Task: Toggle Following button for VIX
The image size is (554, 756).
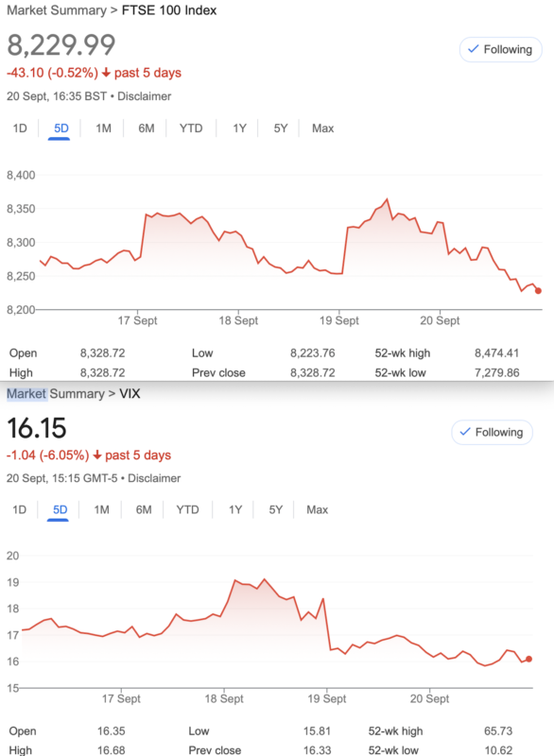Action: tap(492, 432)
